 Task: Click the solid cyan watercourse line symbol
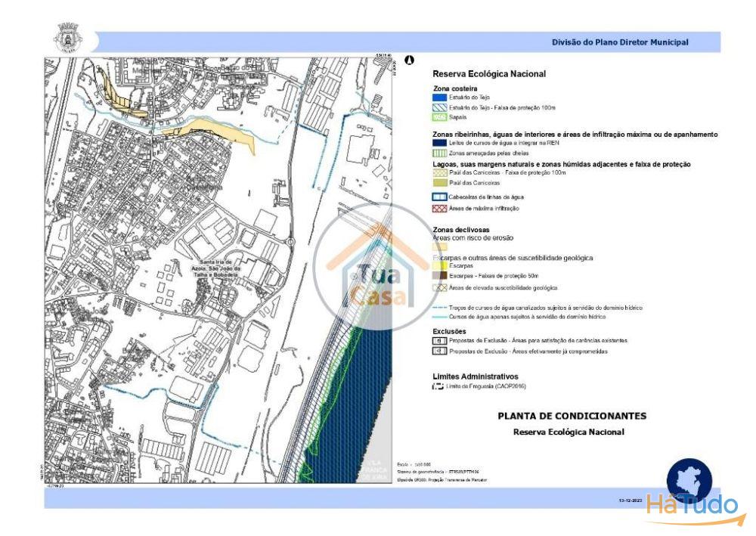439,317
